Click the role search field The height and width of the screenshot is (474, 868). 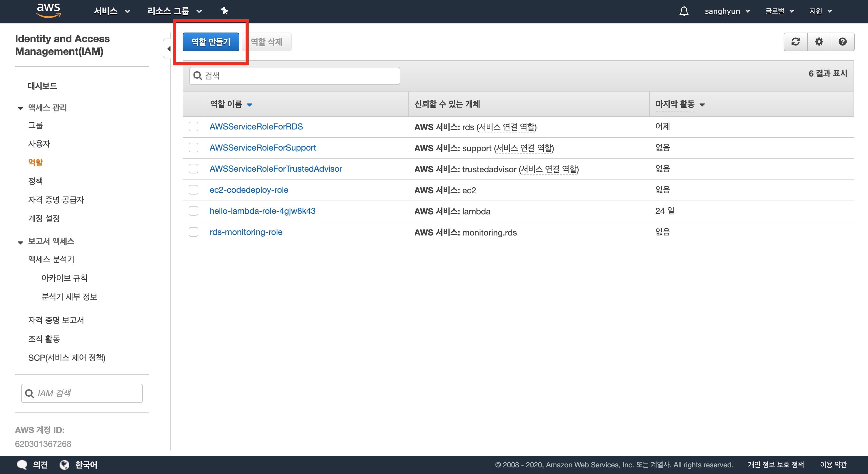(294, 76)
